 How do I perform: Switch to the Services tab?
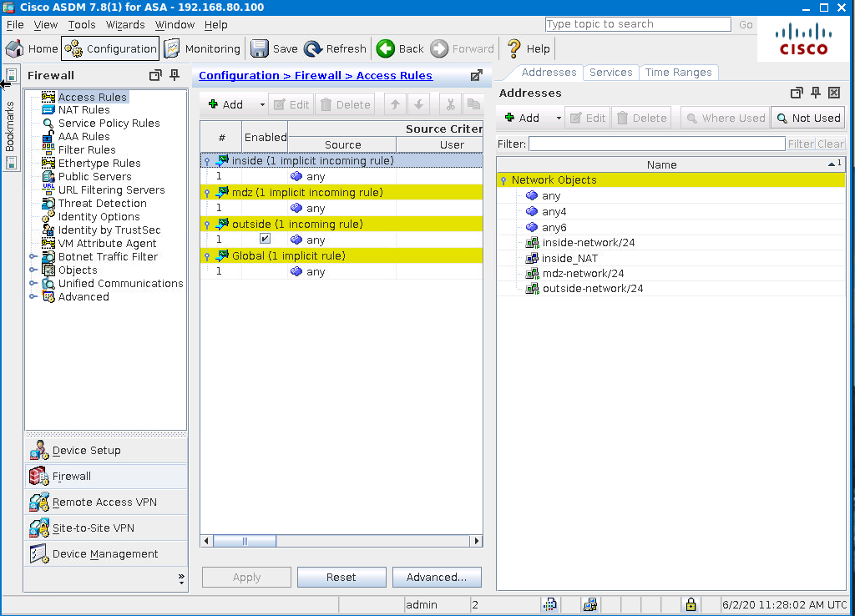point(610,73)
